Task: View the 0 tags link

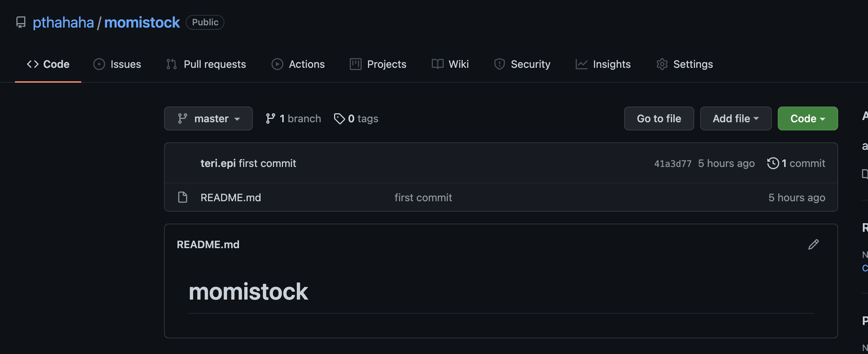Action: click(x=356, y=118)
